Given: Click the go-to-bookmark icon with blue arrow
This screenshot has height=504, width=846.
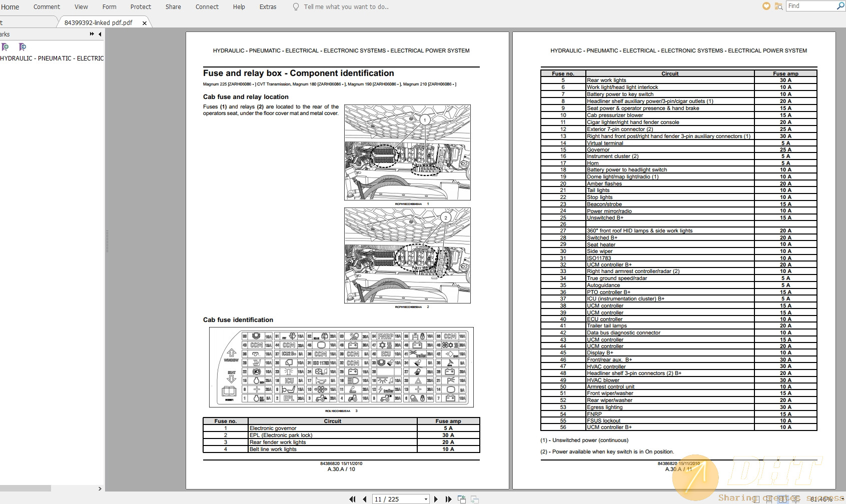Looking at the screenshot, I should (22, 47).
